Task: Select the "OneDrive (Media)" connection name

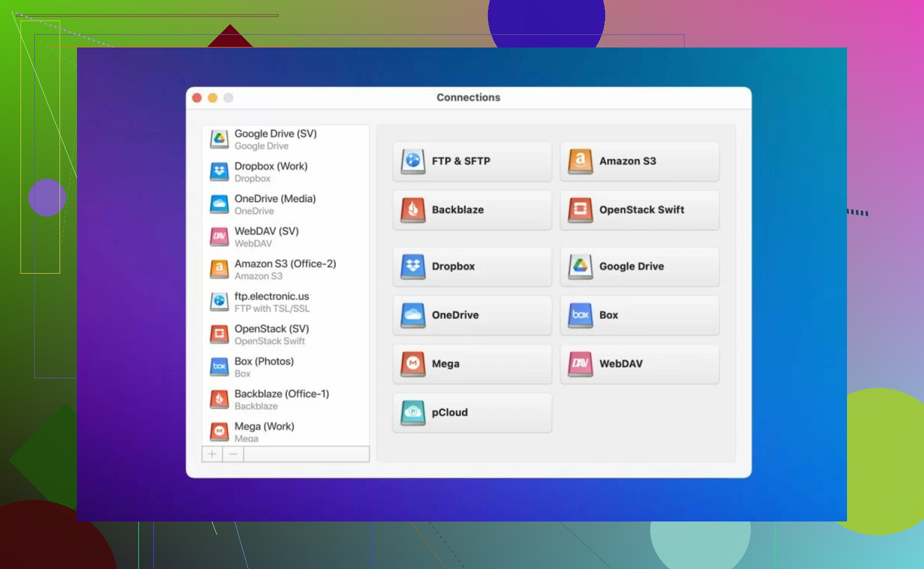Action: [x=275, y=198]
